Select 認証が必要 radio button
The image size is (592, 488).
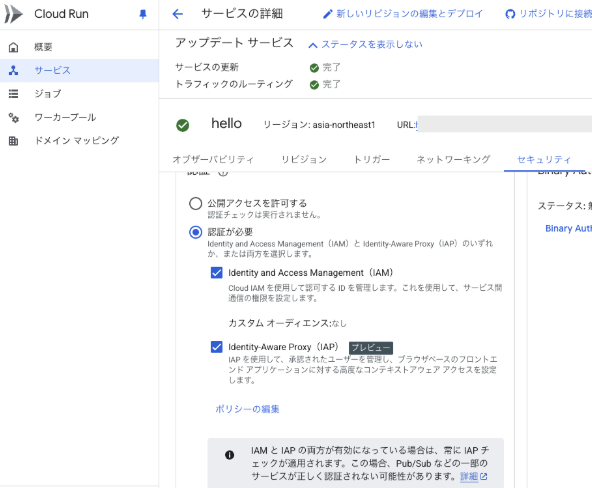tap(196, 232)
